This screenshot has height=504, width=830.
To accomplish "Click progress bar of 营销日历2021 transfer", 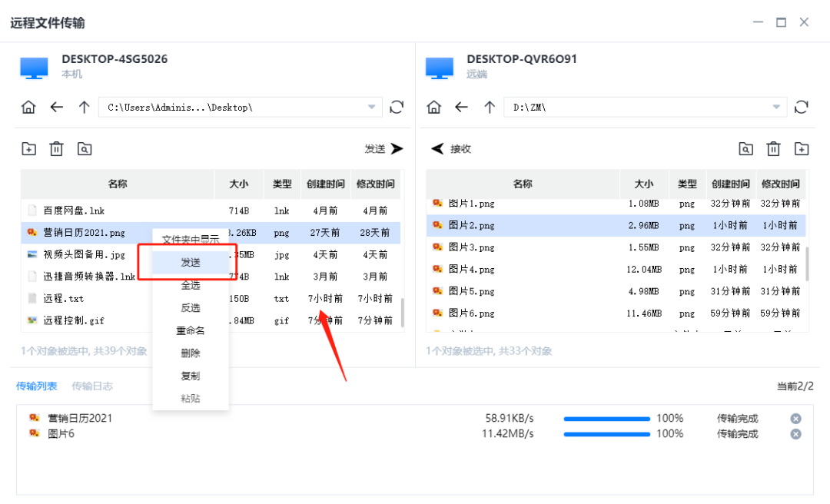I will 606,419.
